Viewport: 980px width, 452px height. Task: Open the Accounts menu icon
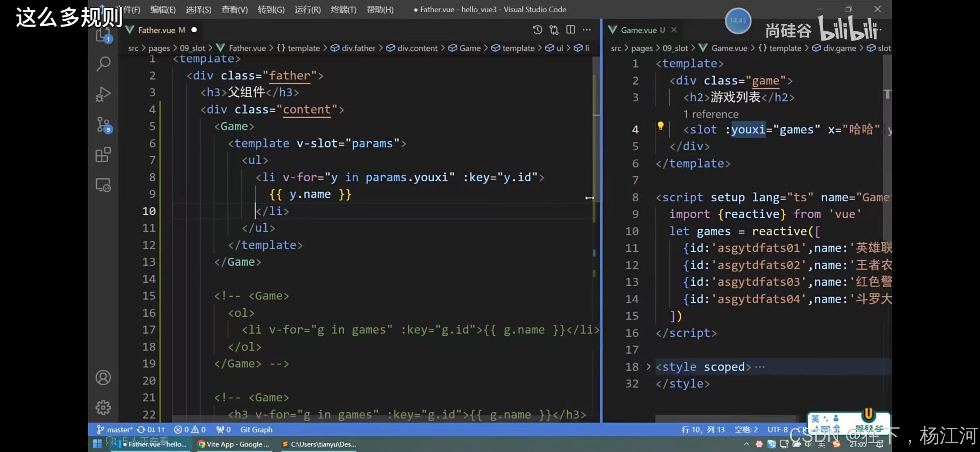(103, 378)
